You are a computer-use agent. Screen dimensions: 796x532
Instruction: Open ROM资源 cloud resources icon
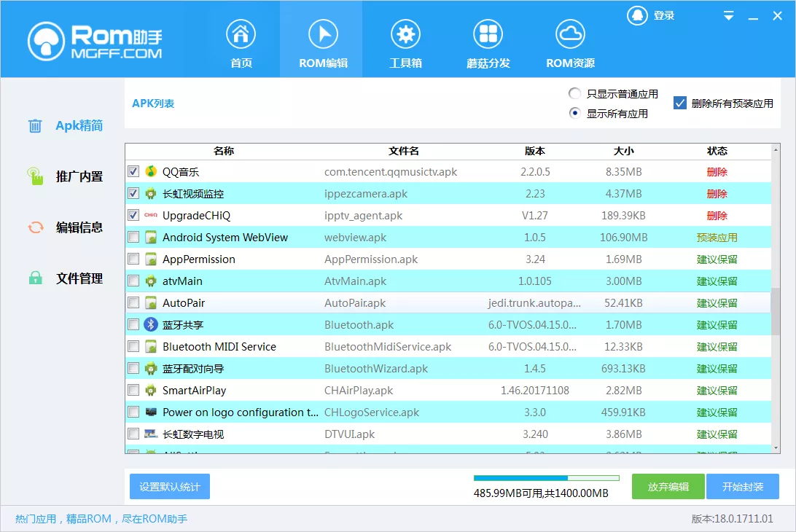coord(570,32)
